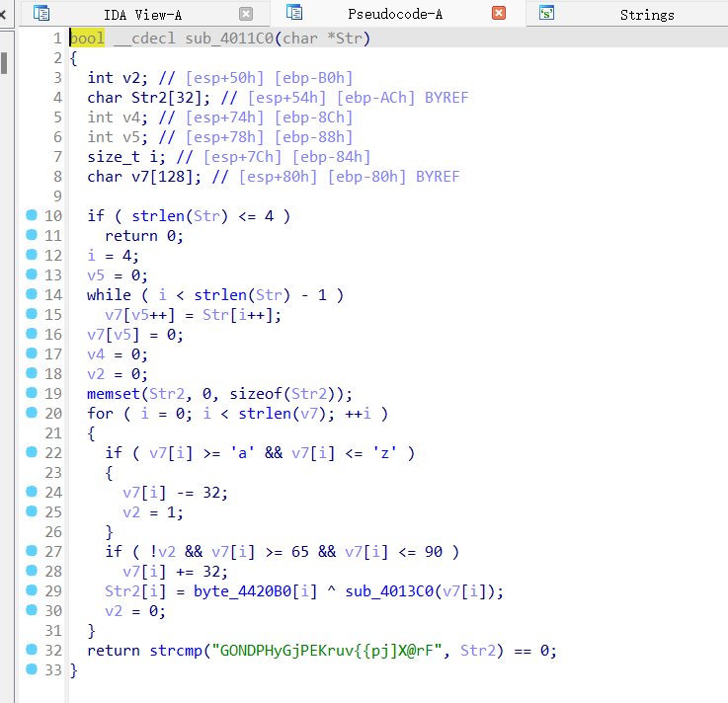Toggle breakpoint dot on line 27
The width and height of the screenshot is (728, 703).
click(x=31, y=550)
